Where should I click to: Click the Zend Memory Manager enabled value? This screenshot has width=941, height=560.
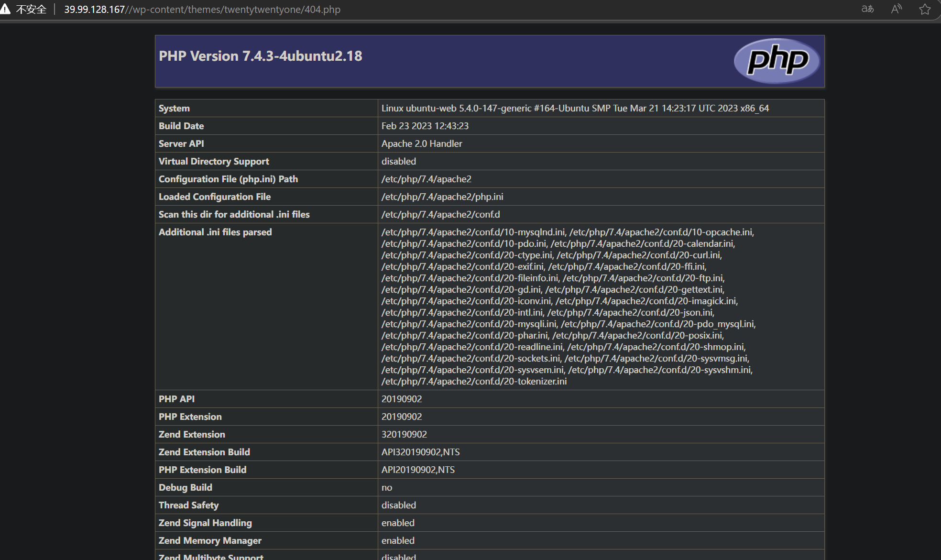398,540
